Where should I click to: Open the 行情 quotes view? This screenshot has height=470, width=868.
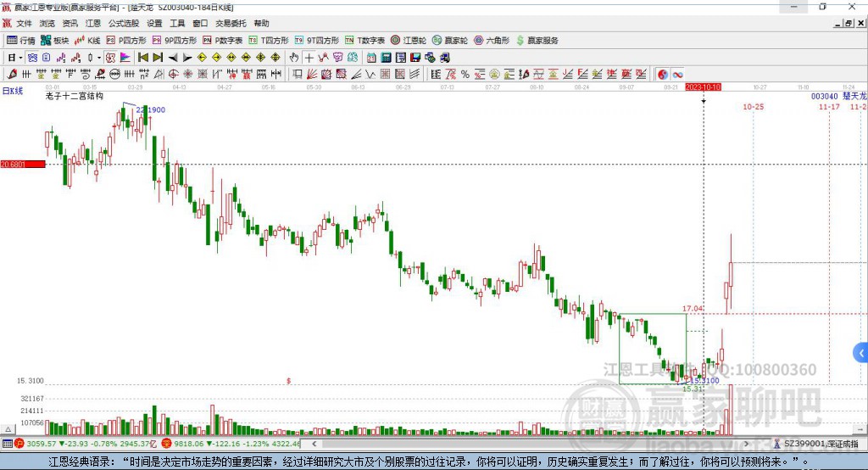click(x=21, y=41)
